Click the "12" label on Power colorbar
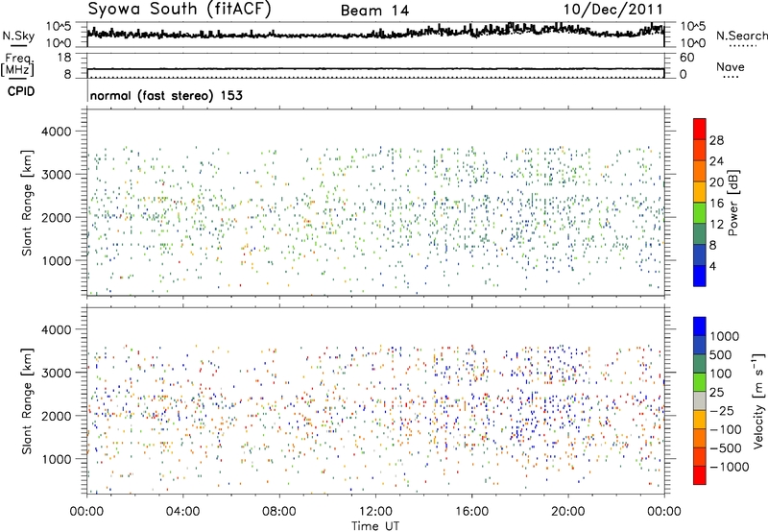768x532 pixels. 716,225
